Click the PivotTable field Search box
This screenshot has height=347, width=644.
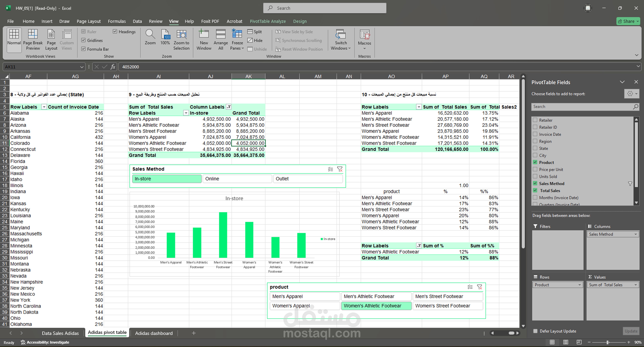click(x=585, y=107)
